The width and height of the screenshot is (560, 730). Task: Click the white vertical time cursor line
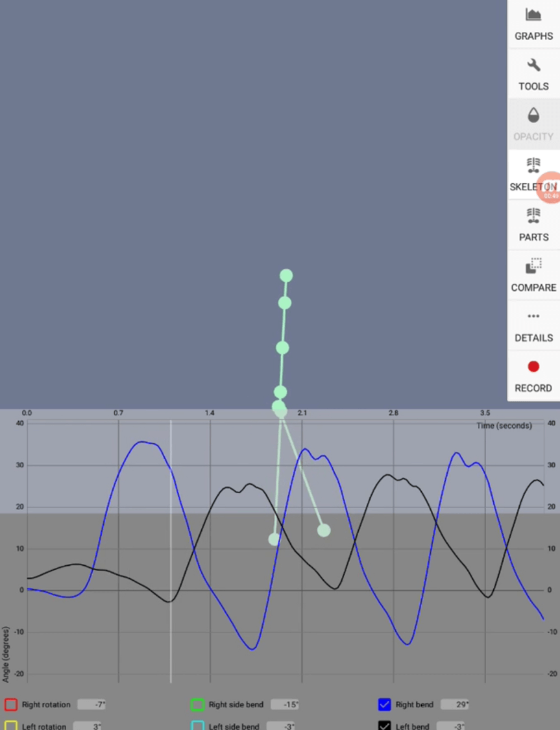[171, 552]
